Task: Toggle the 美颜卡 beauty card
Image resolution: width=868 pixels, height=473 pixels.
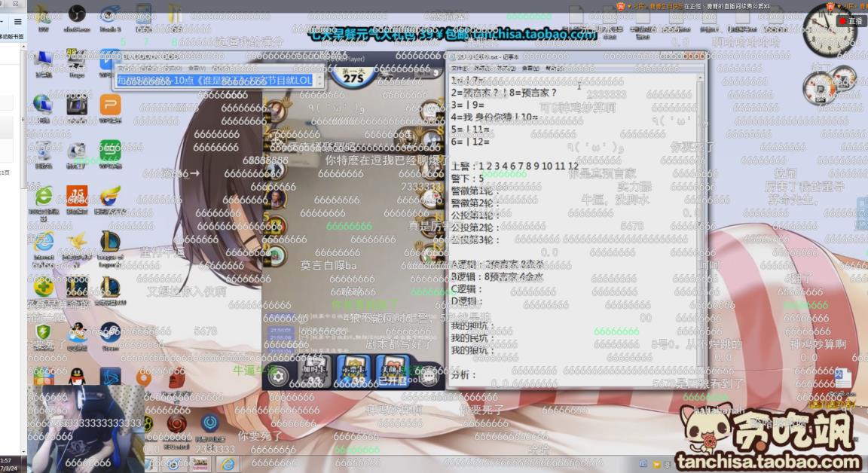Action: click(x=392, y=370)
